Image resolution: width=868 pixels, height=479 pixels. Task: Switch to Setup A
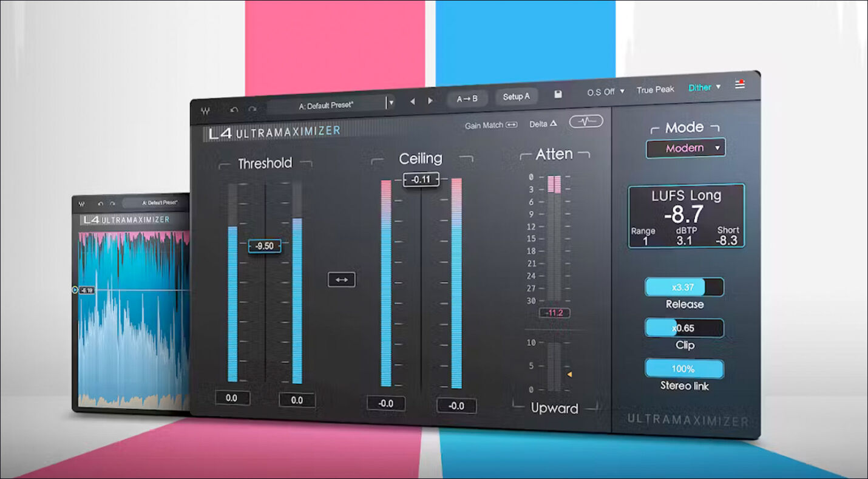(x=517, y=96)
